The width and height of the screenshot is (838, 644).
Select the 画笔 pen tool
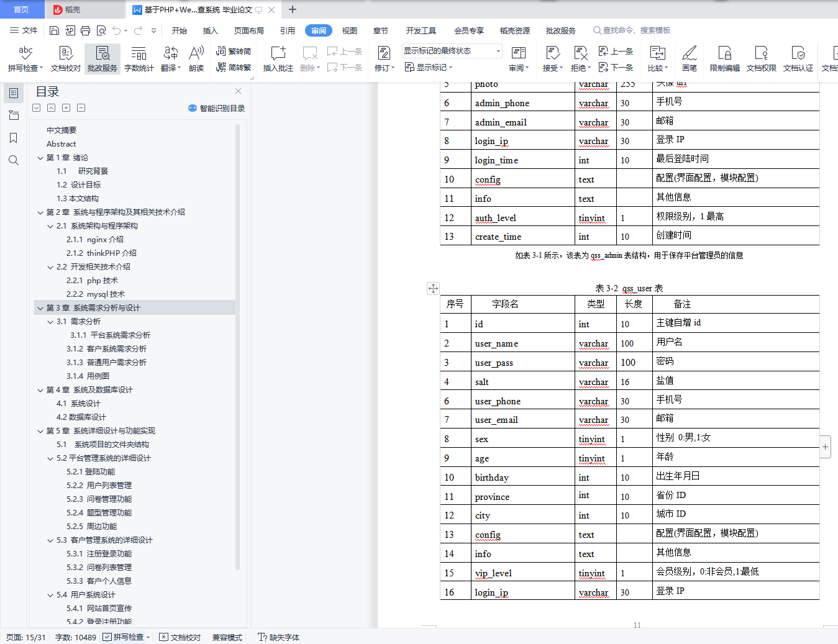690,59
